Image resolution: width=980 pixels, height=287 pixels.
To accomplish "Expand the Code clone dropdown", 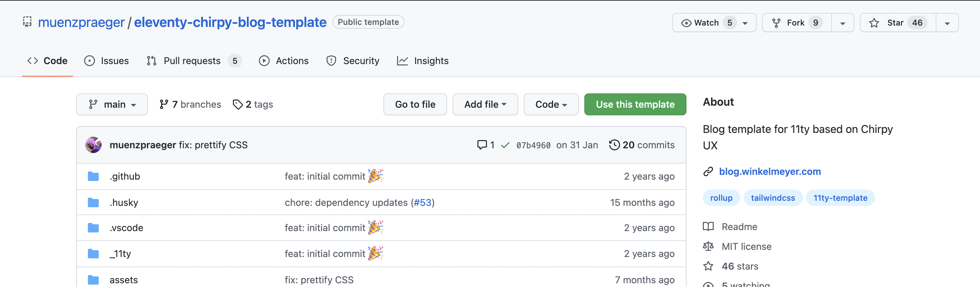I will click(551, 104).
